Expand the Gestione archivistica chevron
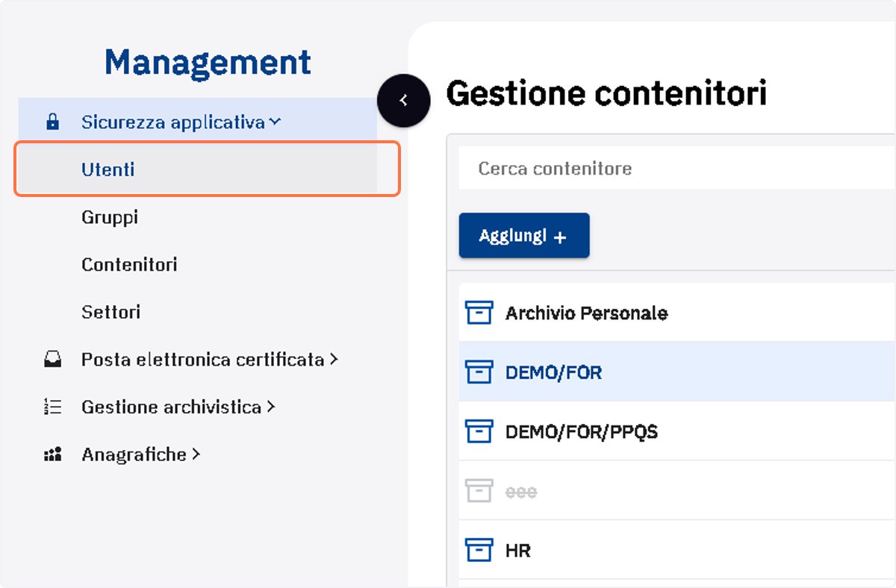The image size is (896, 588). coord(271,407)
